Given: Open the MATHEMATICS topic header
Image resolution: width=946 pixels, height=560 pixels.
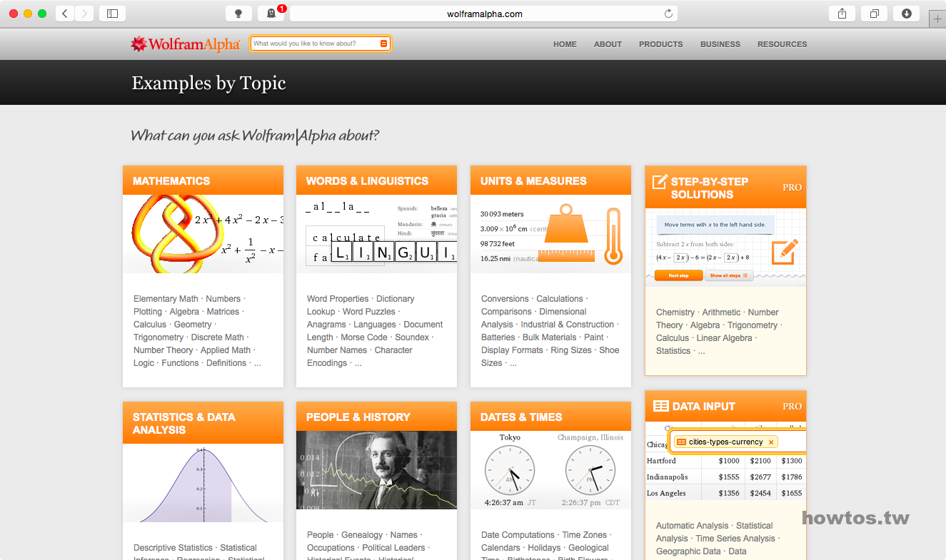Looking at the screenshot, I should tap(203, 180).
